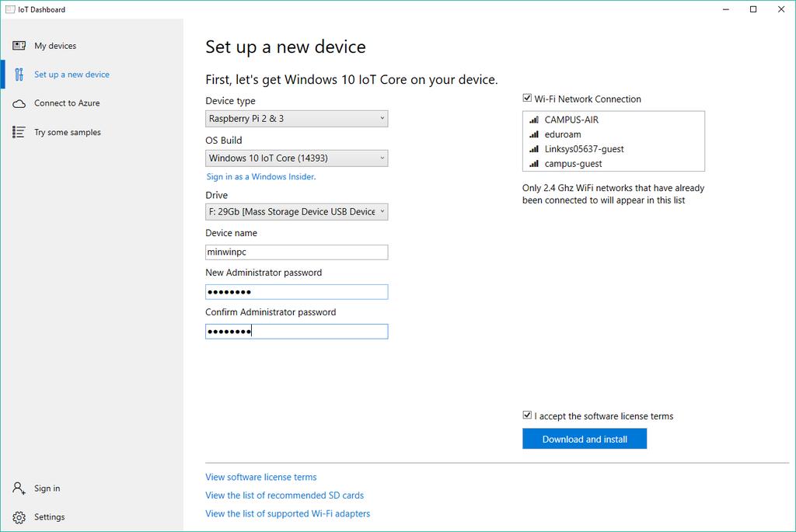Image resolution: width=796 pixels, height=532 pixels.
Task: Open list of recommended SD cards link
Action: coord(285,495)
